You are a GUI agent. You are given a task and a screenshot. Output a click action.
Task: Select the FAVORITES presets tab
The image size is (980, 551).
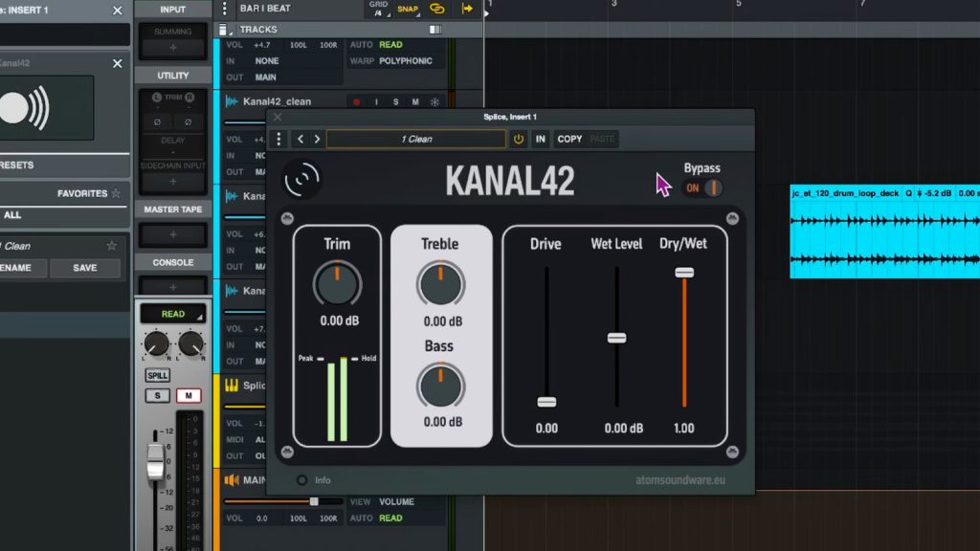click(x=82, y=193)
